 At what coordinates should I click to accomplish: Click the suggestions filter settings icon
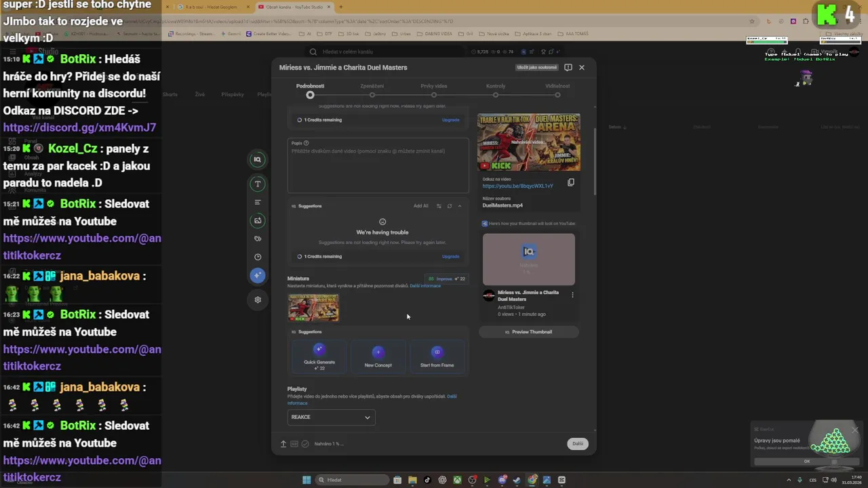click(439, 206)
